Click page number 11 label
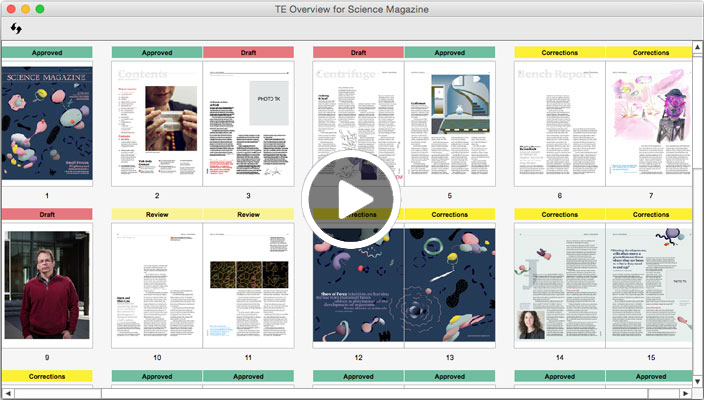The width and height of the screenshot is (704, 400). tap(248, 358)
